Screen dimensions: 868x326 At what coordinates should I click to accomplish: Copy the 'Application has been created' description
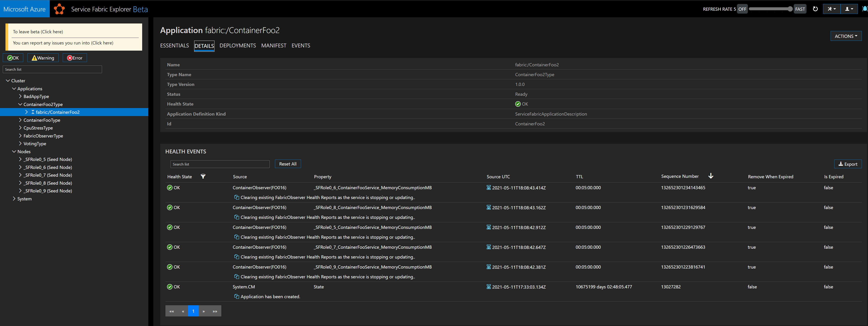coord(237,297)
